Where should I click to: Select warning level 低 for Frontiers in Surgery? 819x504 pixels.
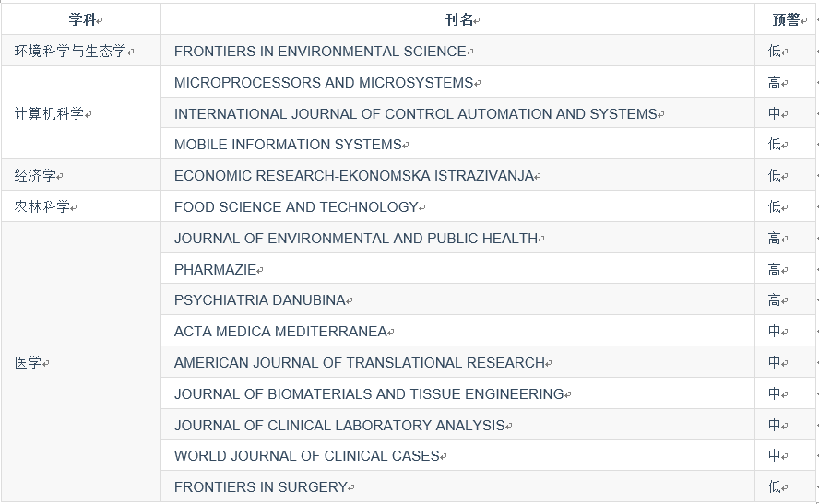click(x=775, y=486)
